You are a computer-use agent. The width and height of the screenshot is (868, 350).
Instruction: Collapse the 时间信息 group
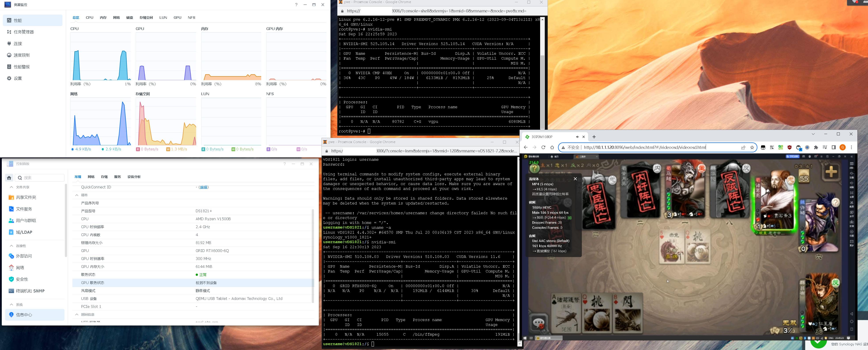coord(77,315)
